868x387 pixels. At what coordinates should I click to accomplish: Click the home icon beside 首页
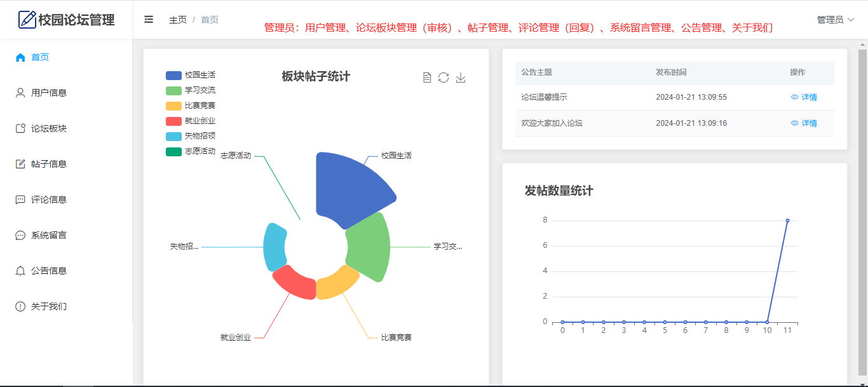(x=20, y=57)
